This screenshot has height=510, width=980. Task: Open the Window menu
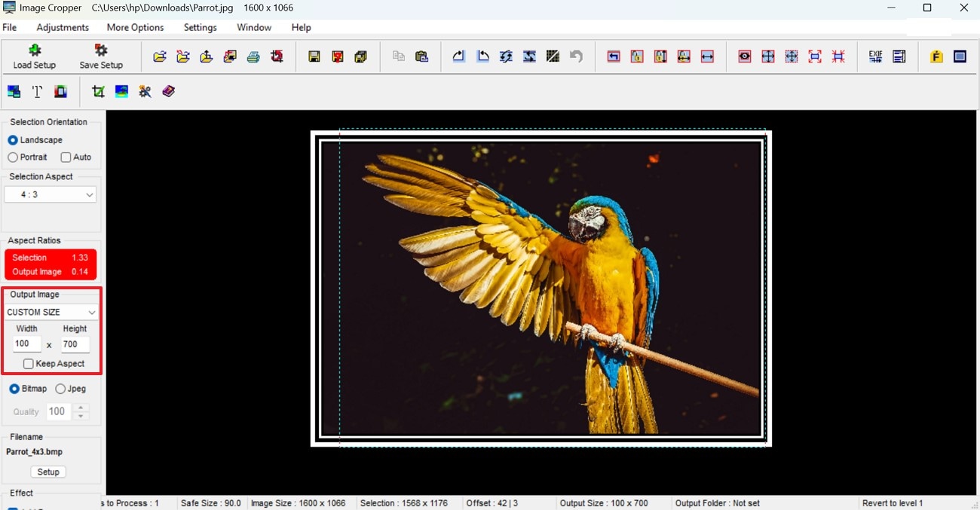pyautogui.click(x=254, y=27)
